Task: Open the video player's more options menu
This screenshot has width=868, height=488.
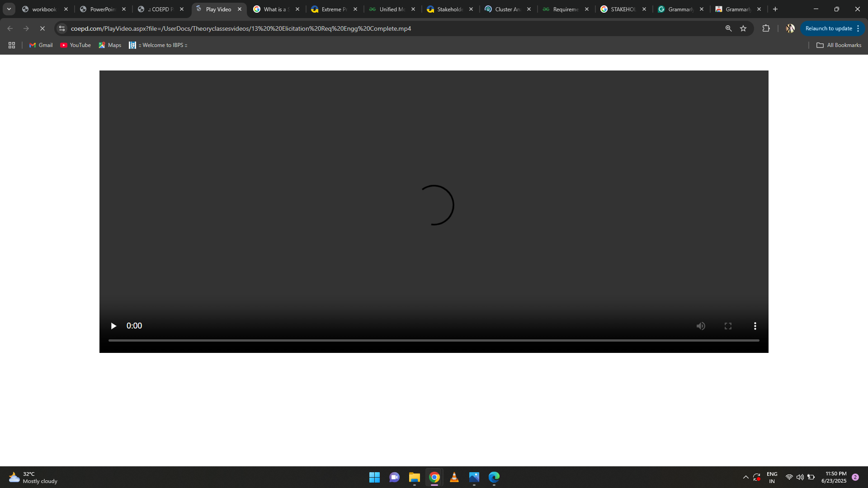Action: (x=755, y=326)
